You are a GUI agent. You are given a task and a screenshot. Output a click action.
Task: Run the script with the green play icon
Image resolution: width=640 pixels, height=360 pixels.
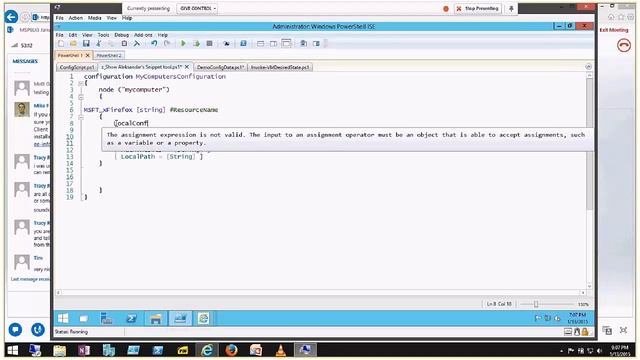183,44
